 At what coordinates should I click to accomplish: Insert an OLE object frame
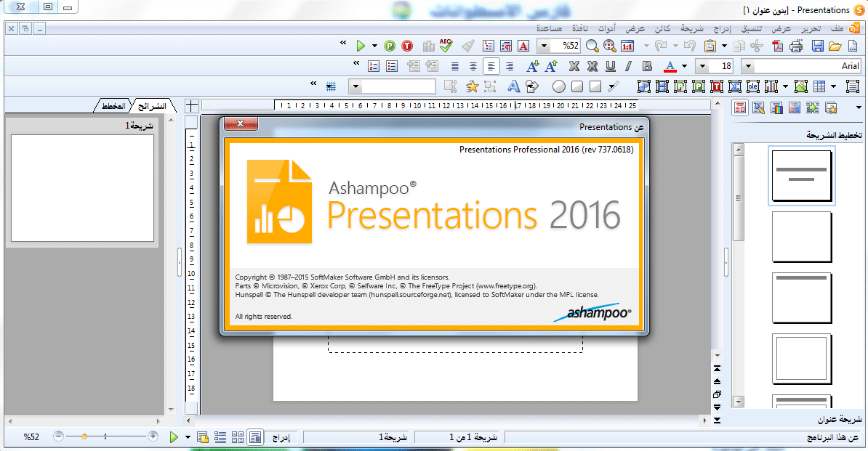753,86
